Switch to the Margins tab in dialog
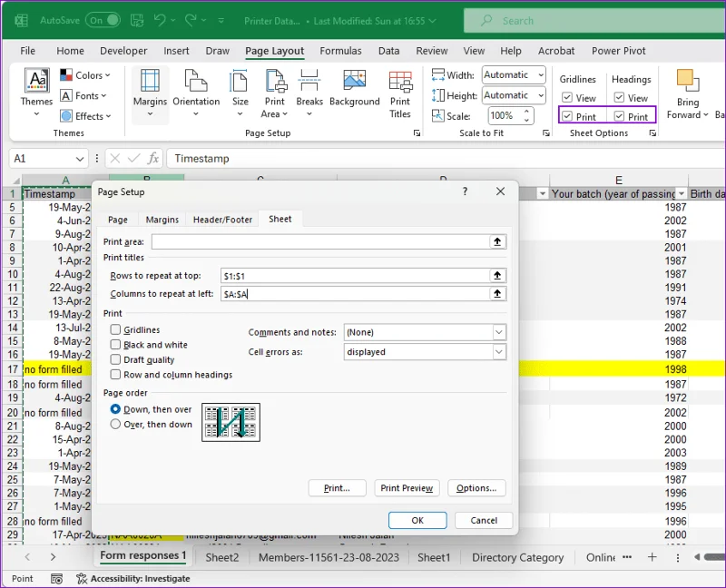The width and height of the screenshot is (726, 588). tap(162, 220)
